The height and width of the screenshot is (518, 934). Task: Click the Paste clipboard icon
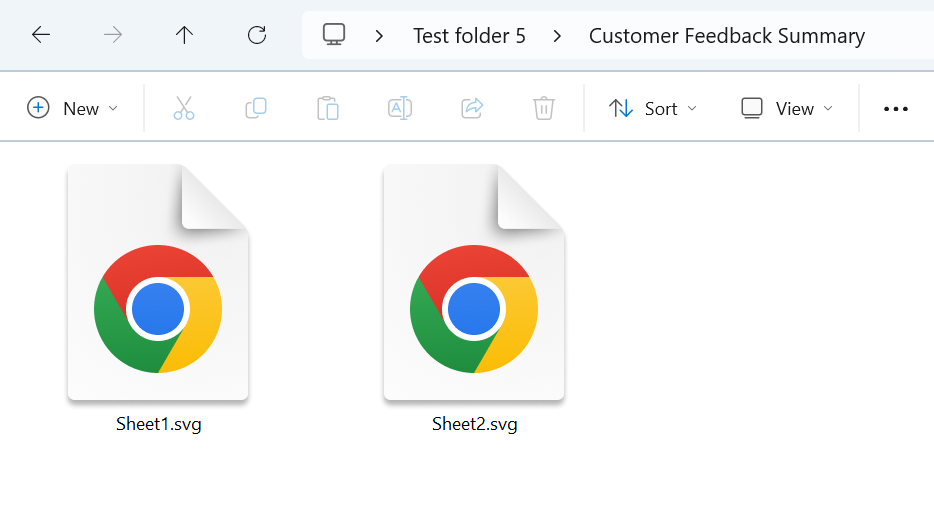[x=328, y=108]
